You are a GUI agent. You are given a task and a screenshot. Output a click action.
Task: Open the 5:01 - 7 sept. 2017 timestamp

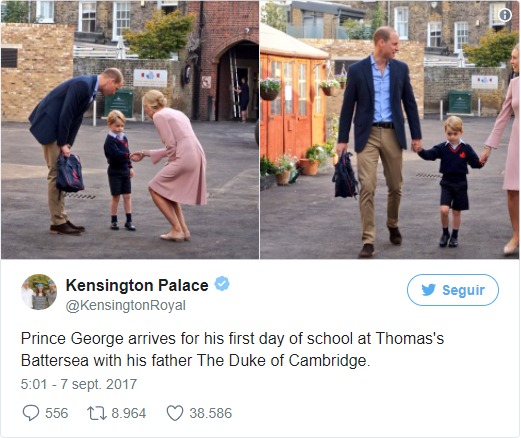pos(79,384)
